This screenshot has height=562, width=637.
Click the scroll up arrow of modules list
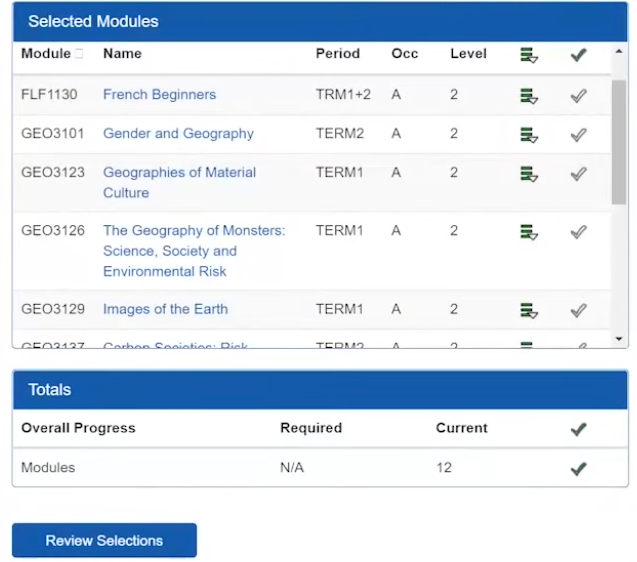619,51
